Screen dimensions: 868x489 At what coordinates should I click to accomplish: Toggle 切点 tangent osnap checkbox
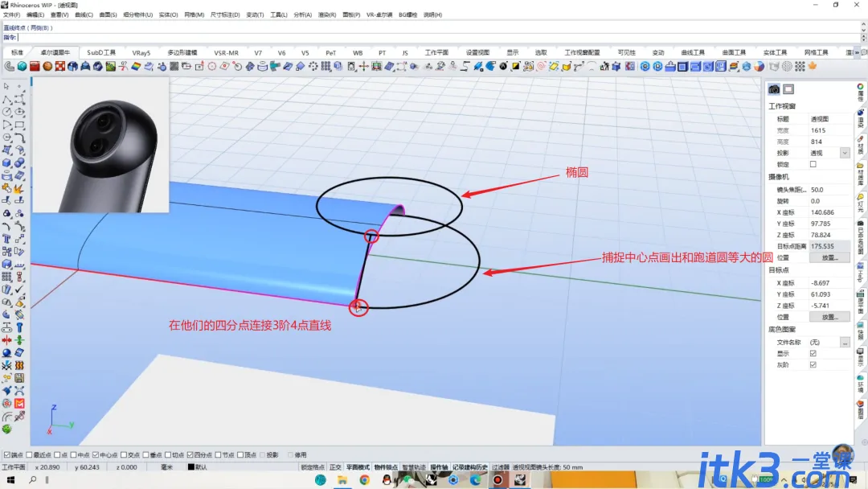pos(168,454)
